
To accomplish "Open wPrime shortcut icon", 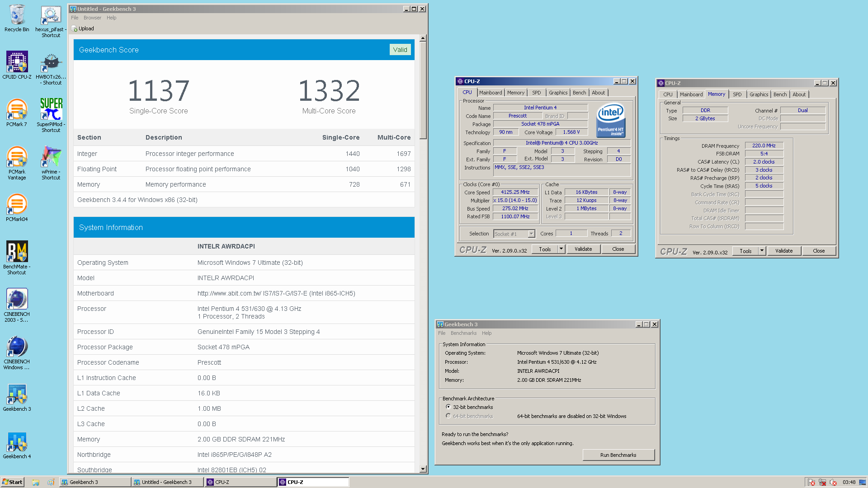I will (51, 163).
